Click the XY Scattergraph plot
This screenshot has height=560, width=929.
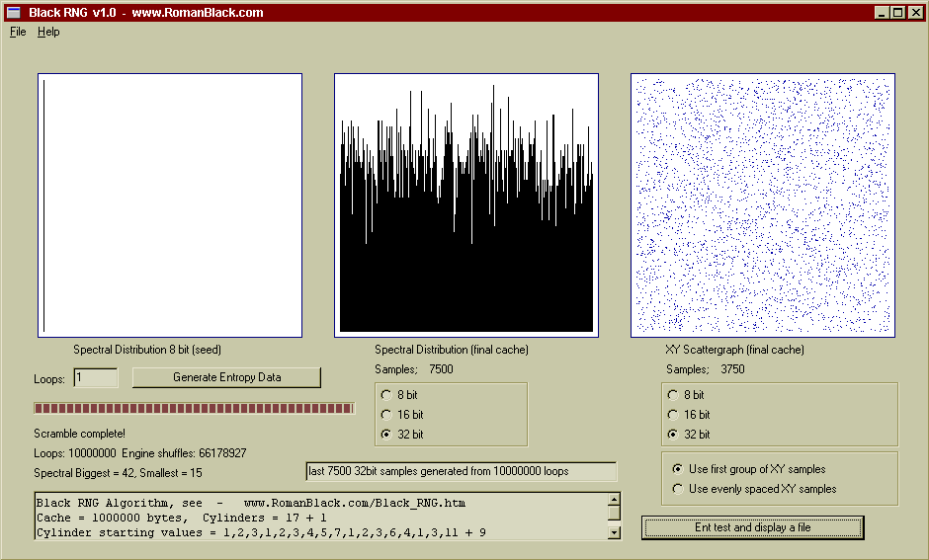click(x=762, y=205)
